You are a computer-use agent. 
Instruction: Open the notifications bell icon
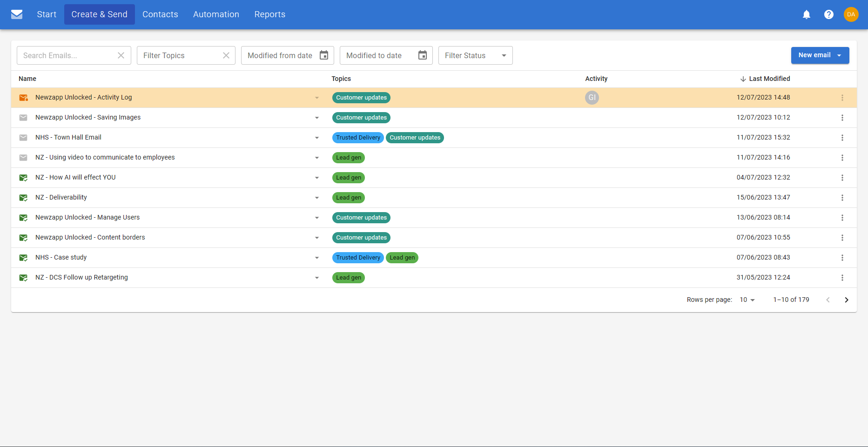pos(807,14)
